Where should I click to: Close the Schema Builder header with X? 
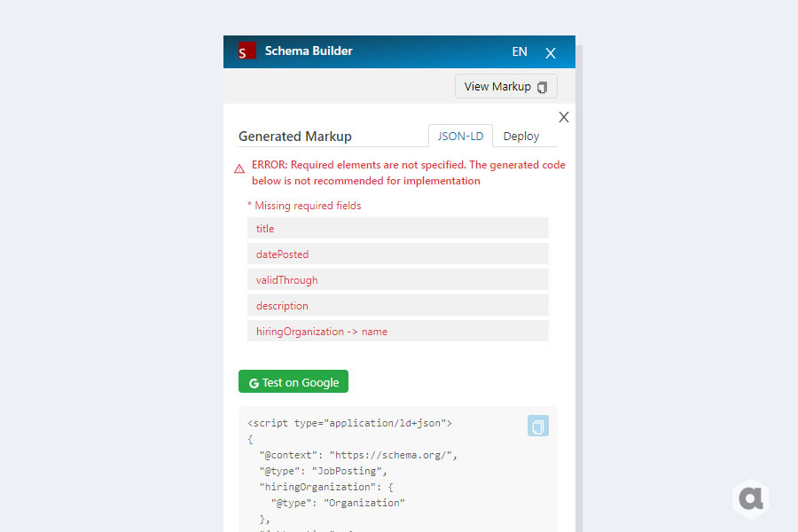tap(551, 53)
